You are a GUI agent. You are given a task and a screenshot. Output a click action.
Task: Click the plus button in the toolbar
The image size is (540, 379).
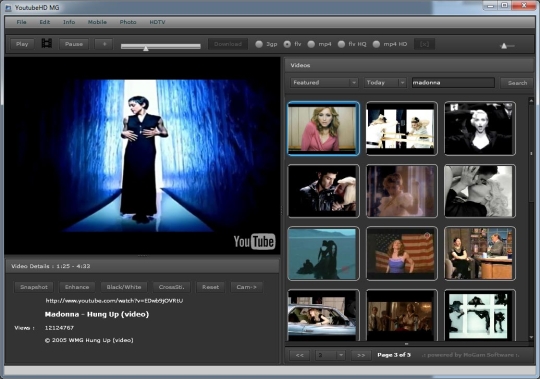click(104, 44)
